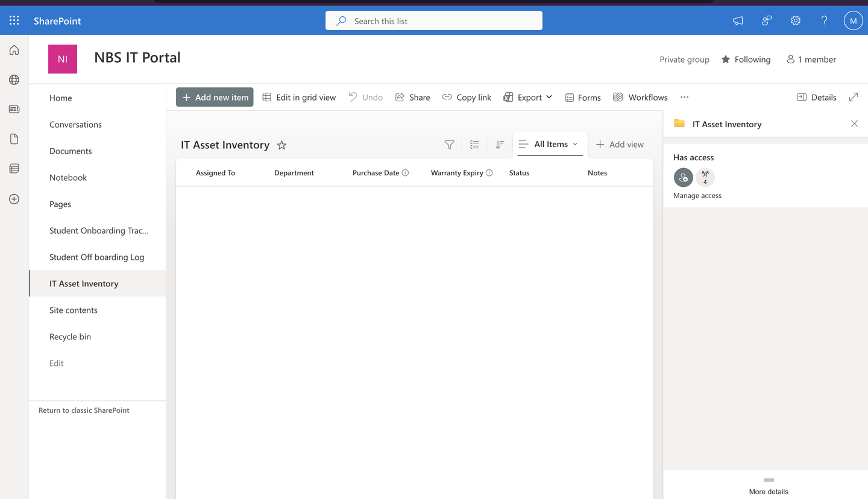This screenshot has height=499, width=868.
Task: Click Edit in grid view
Action: click(299, 97)
